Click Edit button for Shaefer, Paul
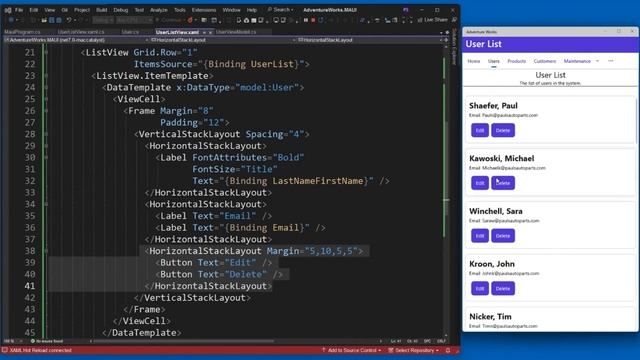The width and height of the screenshot is (640, 360). click(480, 131)
